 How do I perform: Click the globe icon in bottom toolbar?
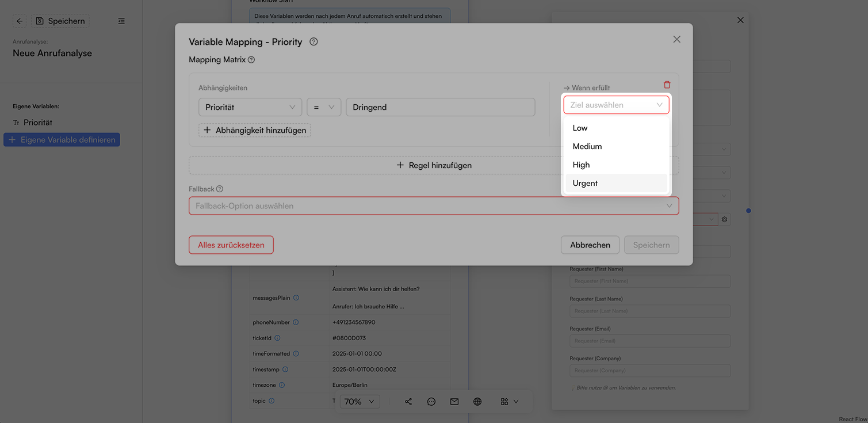(477, 402)
